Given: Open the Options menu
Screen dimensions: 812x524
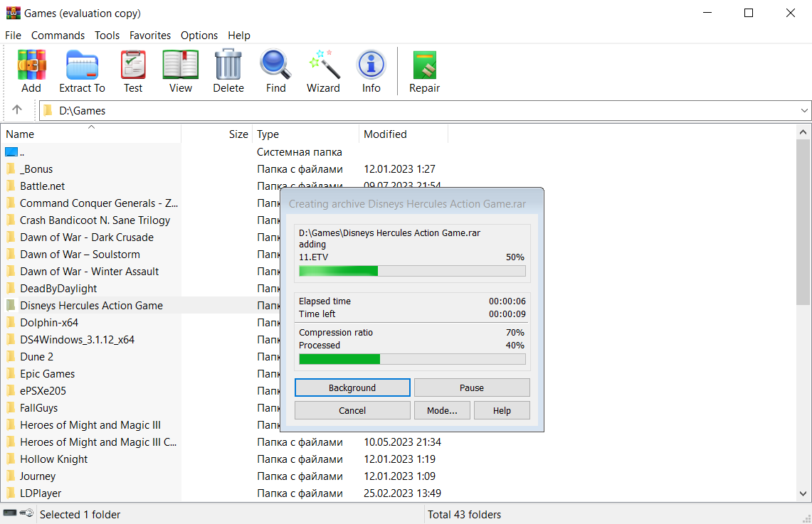Looking at the screenshot, I should [199, 35].
